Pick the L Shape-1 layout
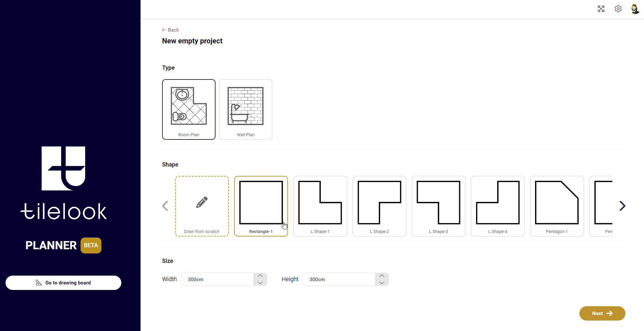This screenshot has height=331, width=644. click(x=320, y=206)
